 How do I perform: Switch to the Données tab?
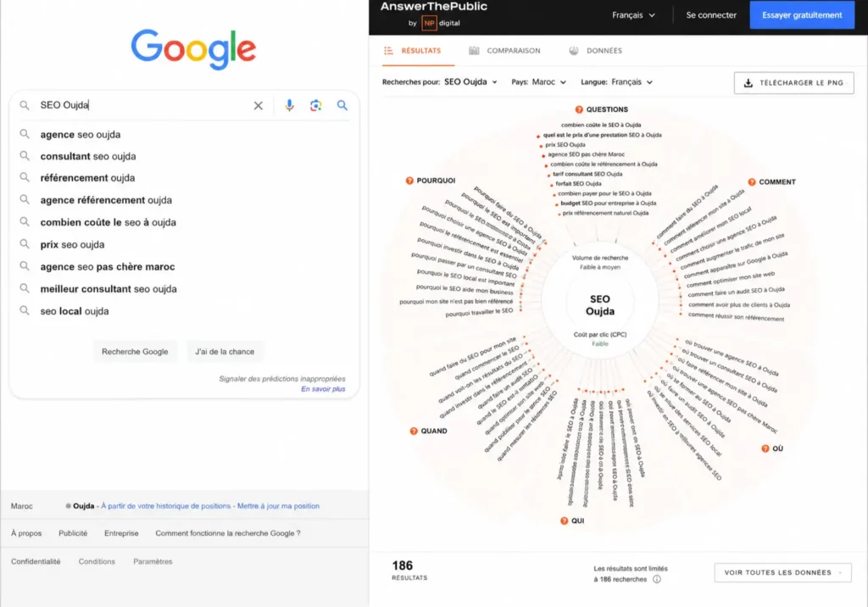[596, 50]
